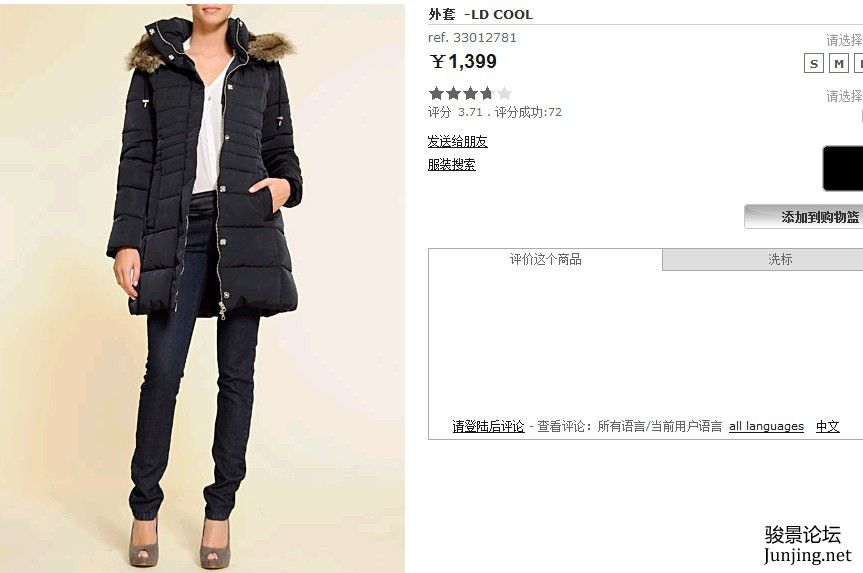Select size S
The width and height of the screenshot is (863, 573).
point(813,63)
